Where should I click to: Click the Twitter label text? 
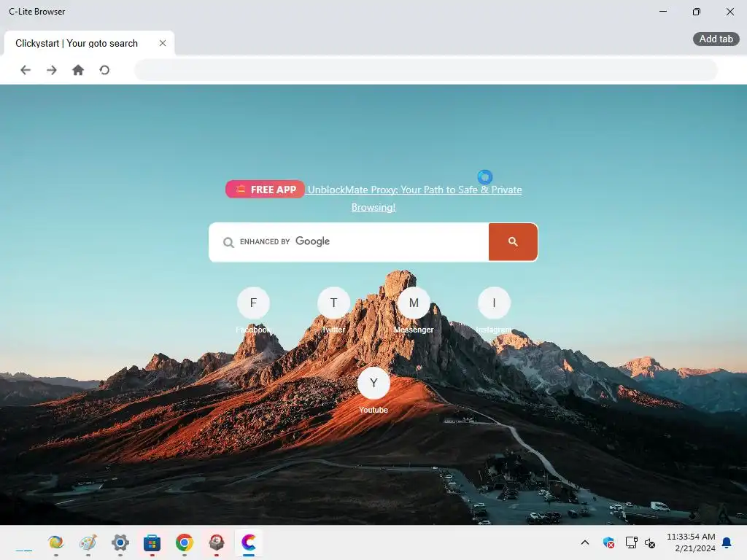[x=333, y=330]
